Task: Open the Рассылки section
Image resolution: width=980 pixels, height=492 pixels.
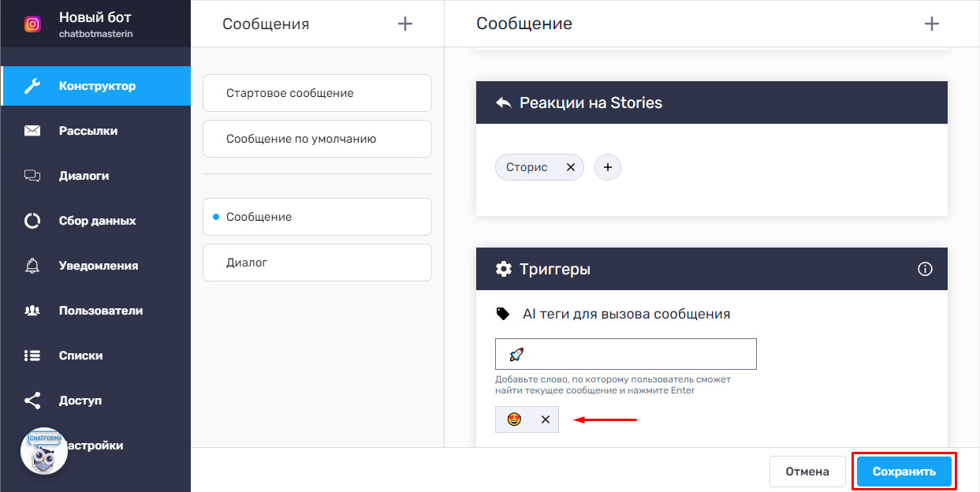Action: coord(88,131)
